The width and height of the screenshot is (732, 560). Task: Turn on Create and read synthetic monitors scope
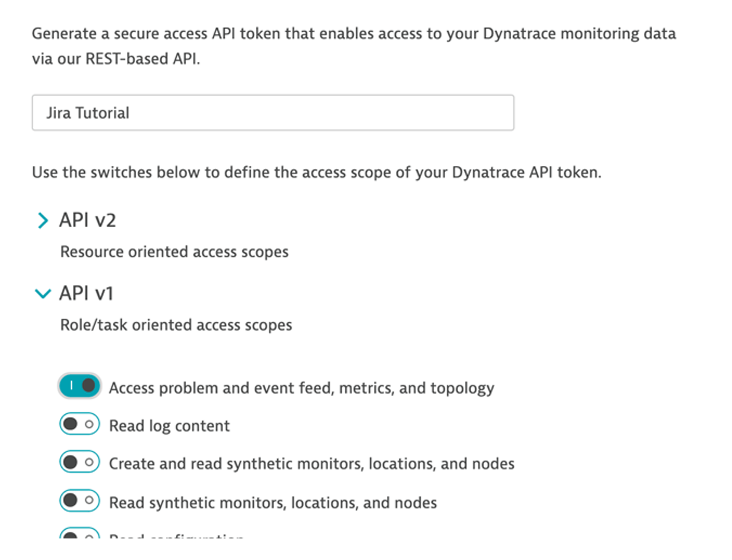(80, 462)
